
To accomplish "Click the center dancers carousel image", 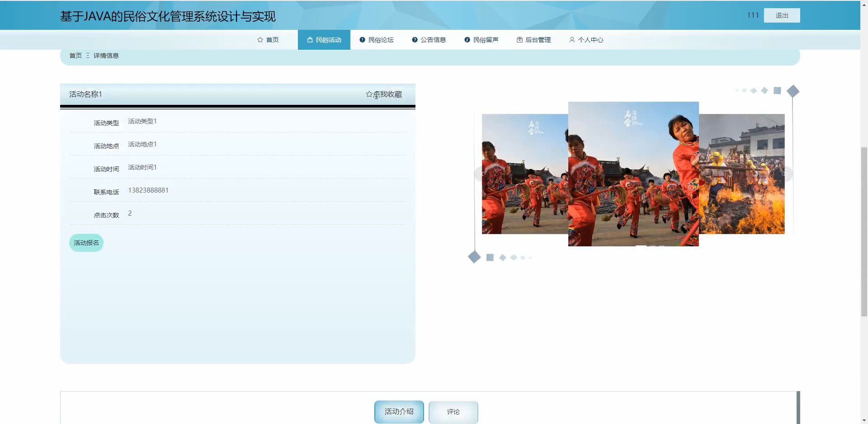I will tap(633, 174).
